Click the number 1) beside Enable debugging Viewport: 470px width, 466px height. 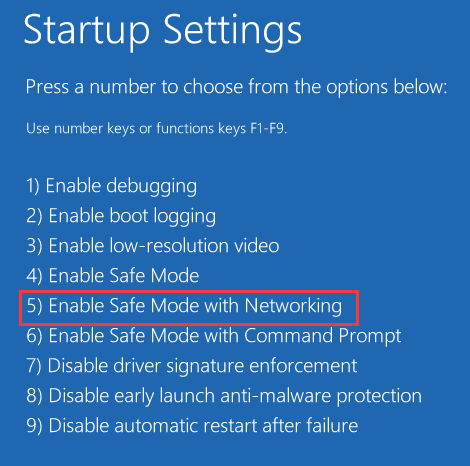tap(33, 186)
